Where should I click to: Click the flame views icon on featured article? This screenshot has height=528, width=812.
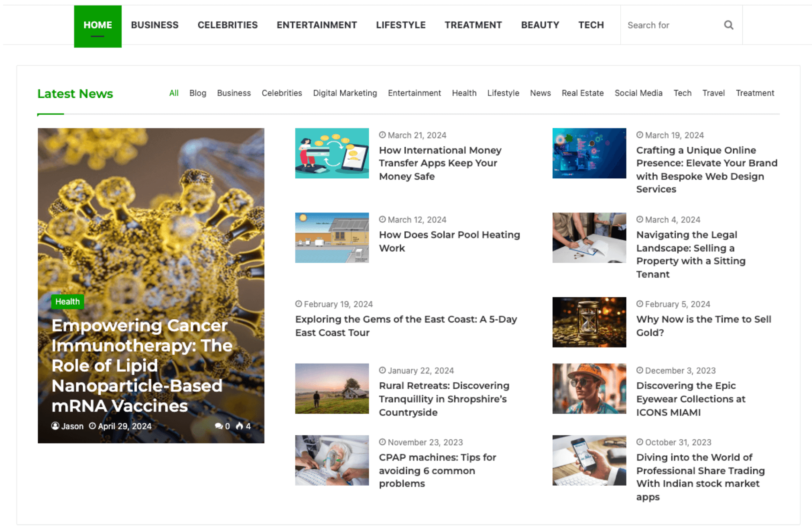pyautogui.click(x=239, y=426)
